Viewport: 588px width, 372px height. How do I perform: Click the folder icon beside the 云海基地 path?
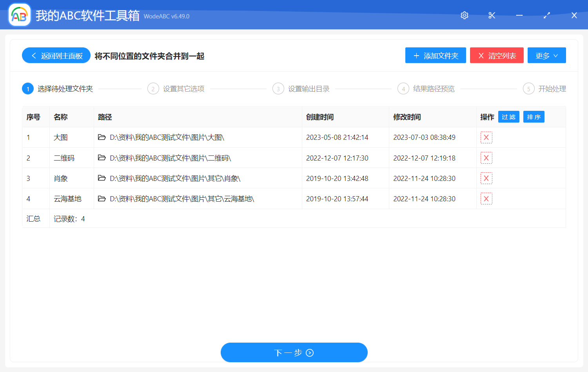pos(102,199)
